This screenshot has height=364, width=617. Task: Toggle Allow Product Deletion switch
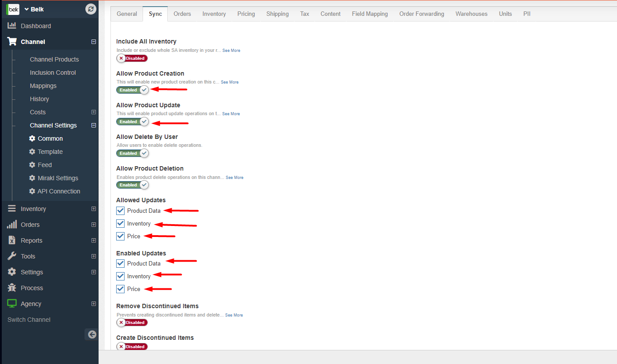(132, 185)
